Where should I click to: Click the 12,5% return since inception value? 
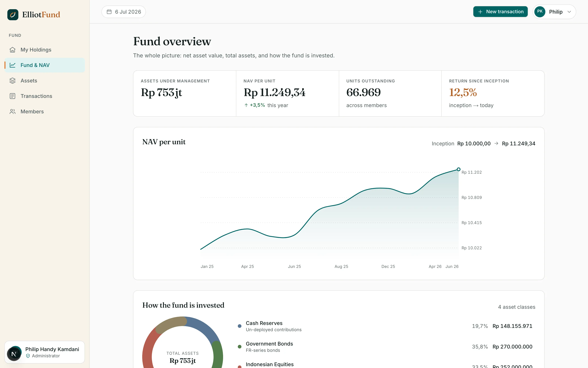point(463,93)
